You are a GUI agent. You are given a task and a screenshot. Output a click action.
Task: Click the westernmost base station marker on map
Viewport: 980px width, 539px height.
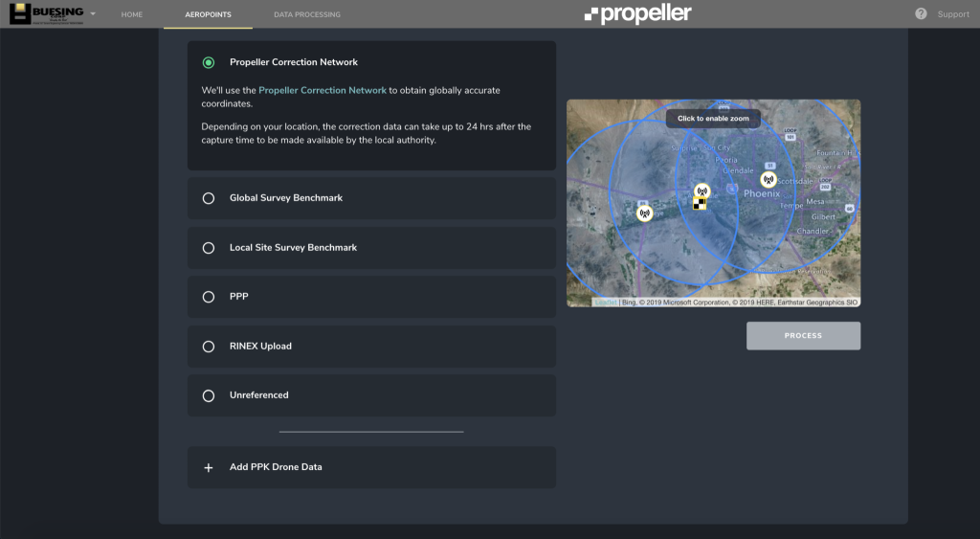[644, 213]
